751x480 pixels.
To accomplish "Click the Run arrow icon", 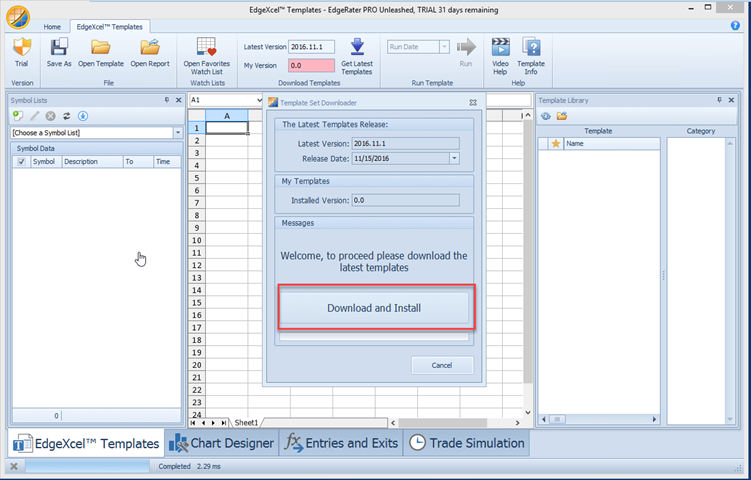I will [466, 47].
